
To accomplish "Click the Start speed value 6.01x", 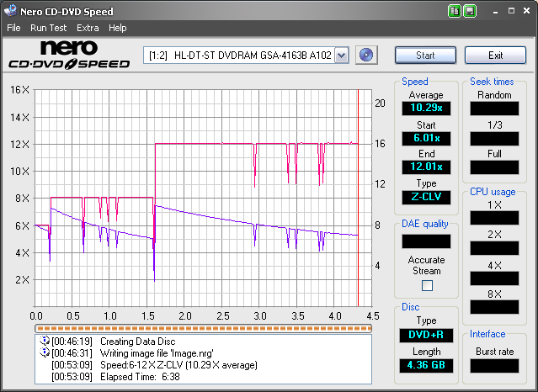I will point(426,138).
